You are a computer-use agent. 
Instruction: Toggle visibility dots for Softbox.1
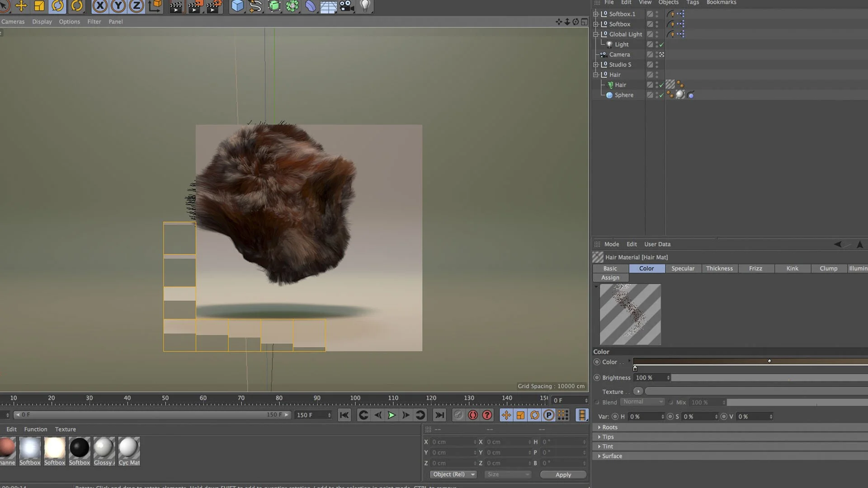657,14
